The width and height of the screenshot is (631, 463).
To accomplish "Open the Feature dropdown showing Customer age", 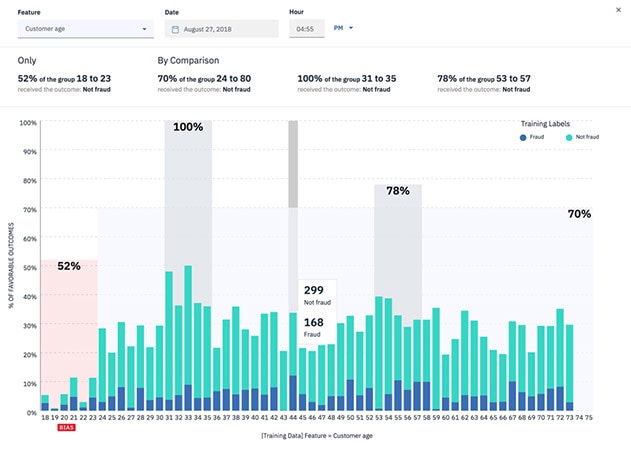I will pyautogui.click(x=85, y=29).
